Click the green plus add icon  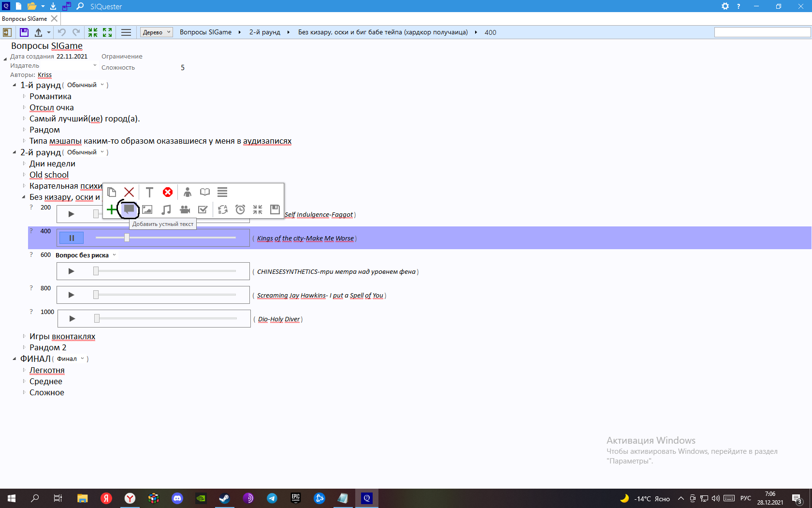click(x=111, y=209)
